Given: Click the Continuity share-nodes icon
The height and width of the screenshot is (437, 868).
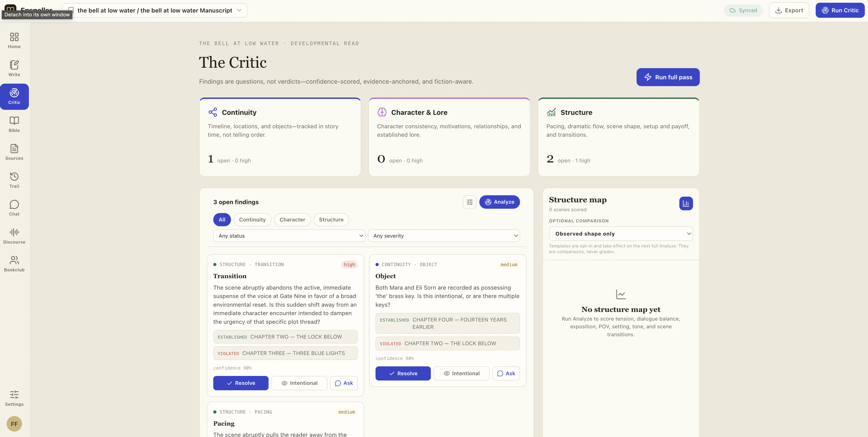Looking at the screenshot, I should pos(213,112).
